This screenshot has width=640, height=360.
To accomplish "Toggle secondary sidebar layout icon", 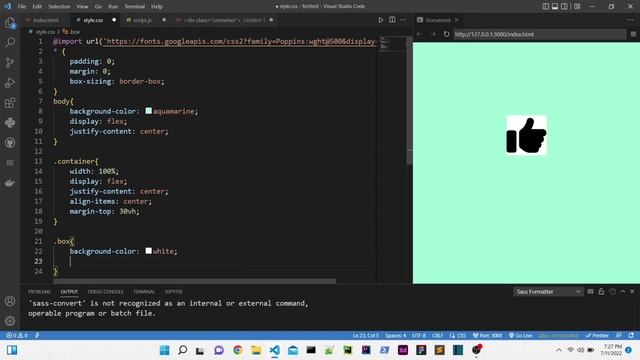I will (564, 7).
